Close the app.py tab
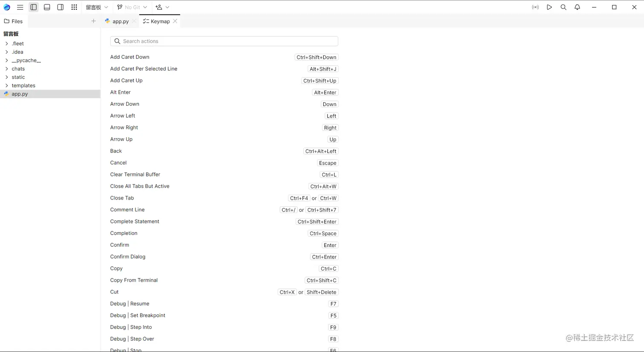The image size is (644, 352). [134, 21]
